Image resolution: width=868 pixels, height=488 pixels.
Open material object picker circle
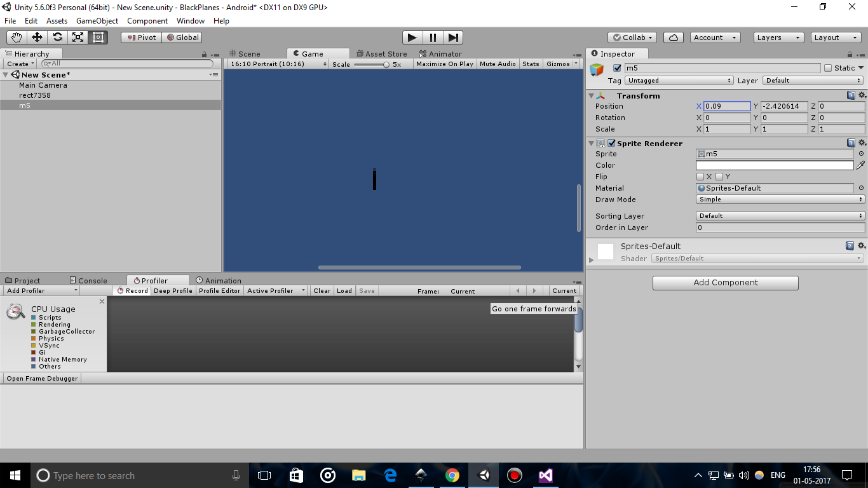(x=861, y=188)
